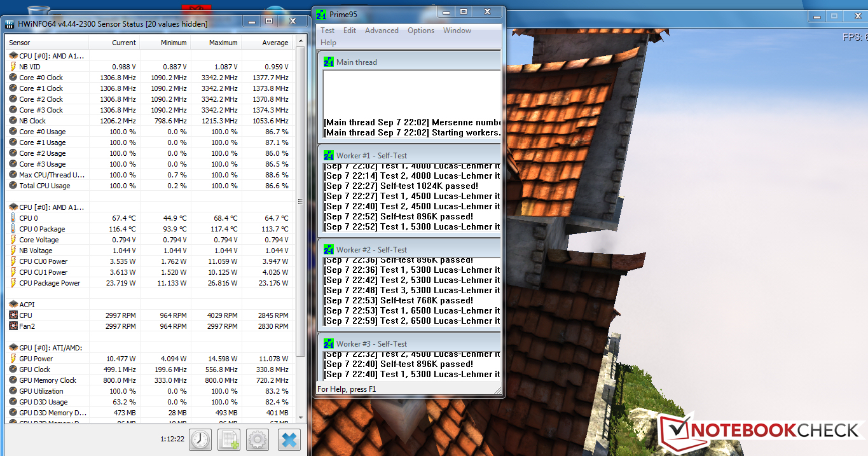Screen dimensions: 868x456
Task: Select the GPU [#0]: ATI/AMD group row
Action: [x=150, y=348]
